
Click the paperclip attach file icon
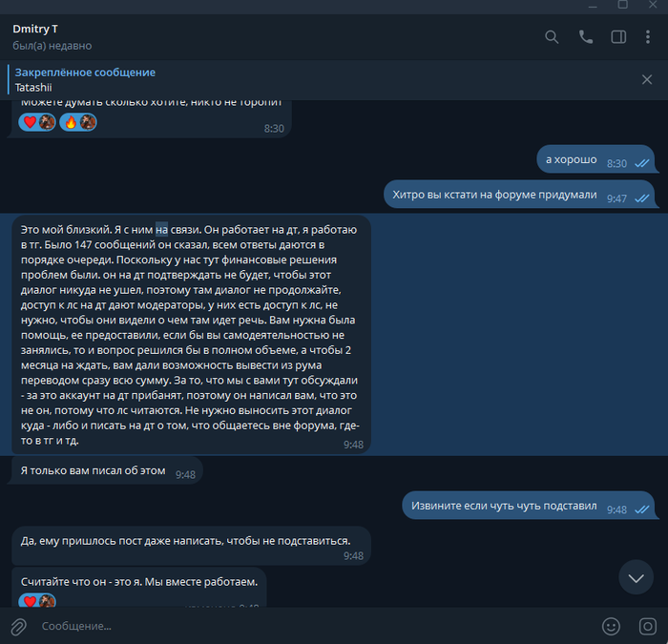coord(18,627)
